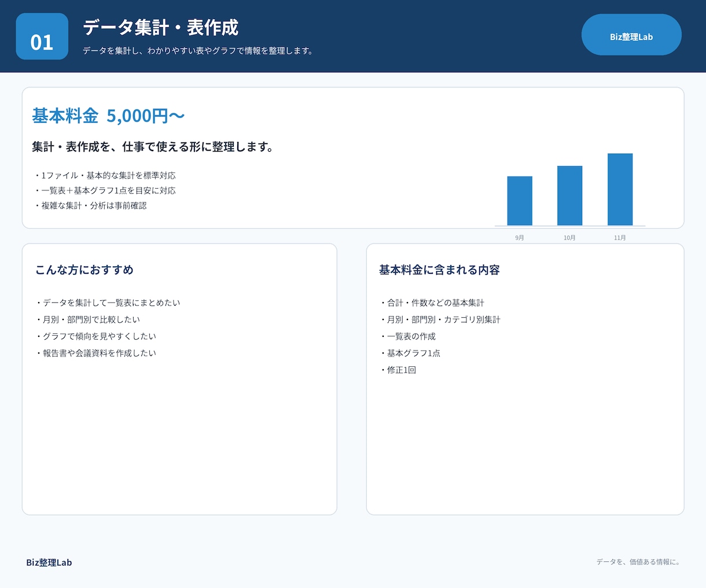706x588 pixels.
Task: Click the 11月 axis label
Action: (x=620, y=238)
